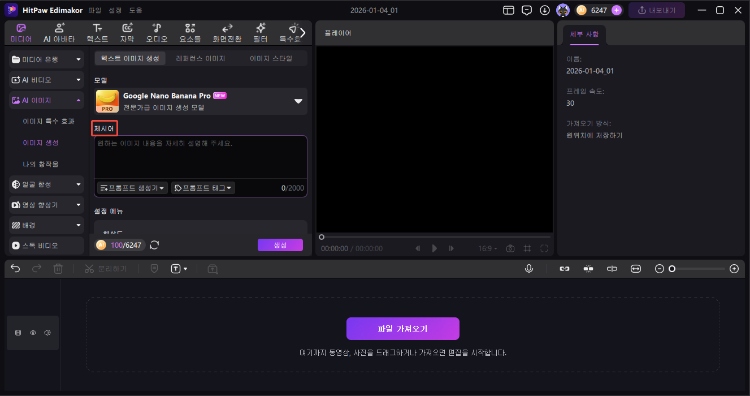The width and height of the screenshot is (750, 396).
Task: Toggle the link clips icon in timeline toolbar
Action: click(x=564, y=269)
